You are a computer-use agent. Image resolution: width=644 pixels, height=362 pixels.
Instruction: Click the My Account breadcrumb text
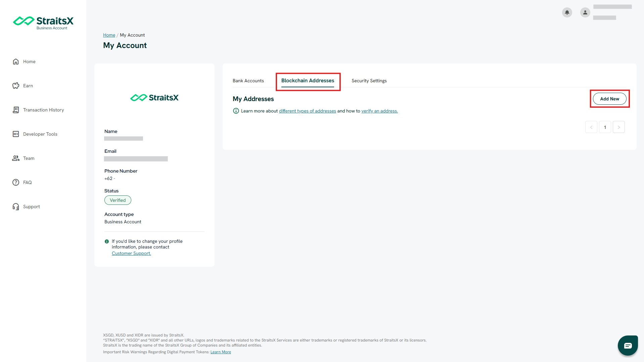click(132, 35)
